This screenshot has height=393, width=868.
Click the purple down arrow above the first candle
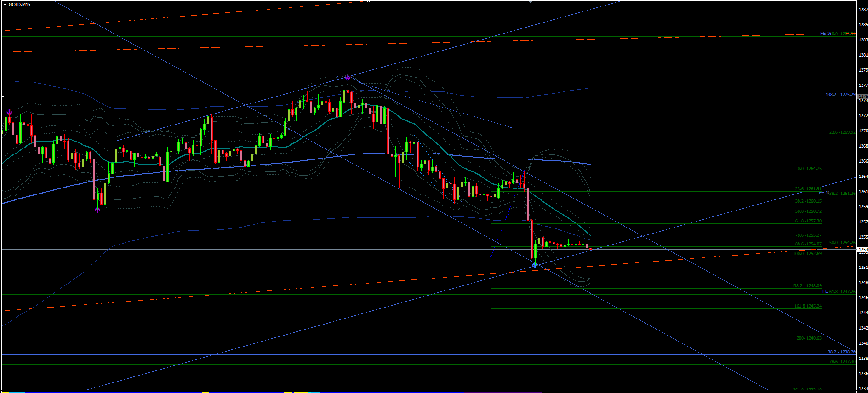tap(9, 113)
